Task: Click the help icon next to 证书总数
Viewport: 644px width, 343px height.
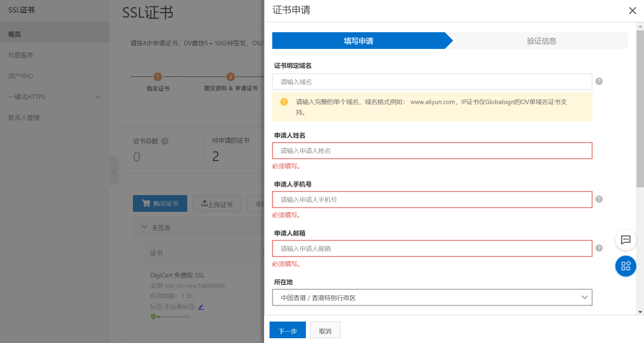Action: 165,141
